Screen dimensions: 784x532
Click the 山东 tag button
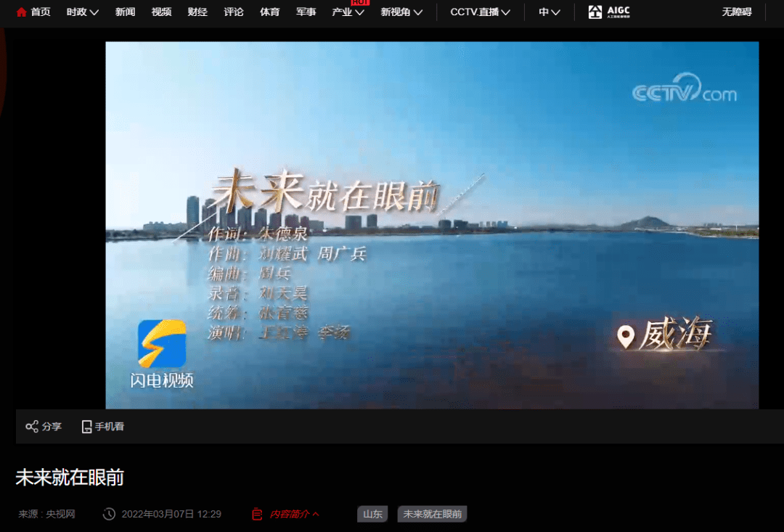(x=372, y=514)
